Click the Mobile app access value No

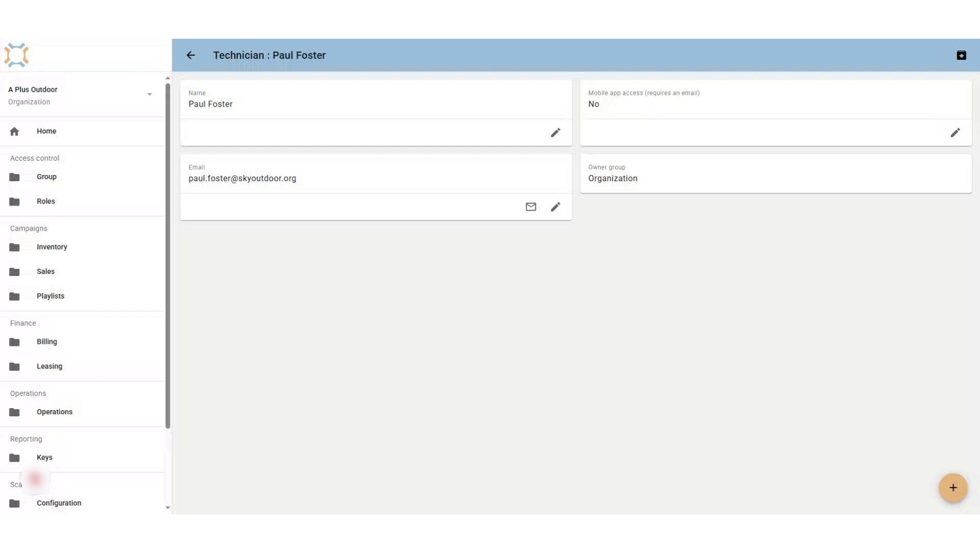point(594,104)
